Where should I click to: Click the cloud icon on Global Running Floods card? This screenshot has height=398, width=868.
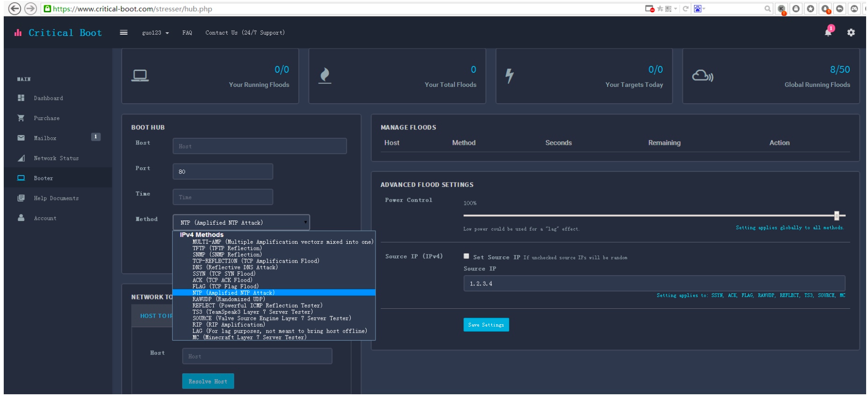tap(702, 76)
